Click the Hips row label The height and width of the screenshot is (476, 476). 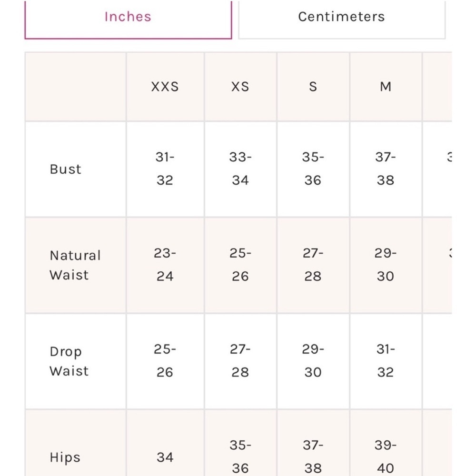click(x=65, y=457)
